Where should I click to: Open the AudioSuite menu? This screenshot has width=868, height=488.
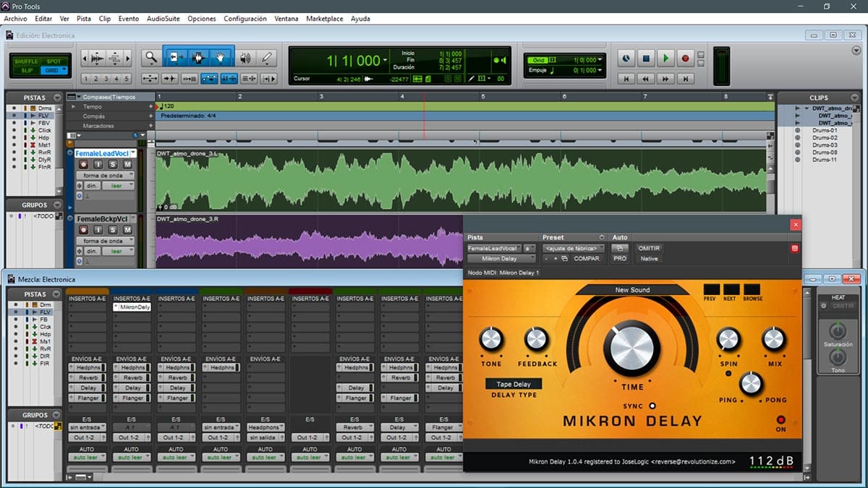pos(163,18)
